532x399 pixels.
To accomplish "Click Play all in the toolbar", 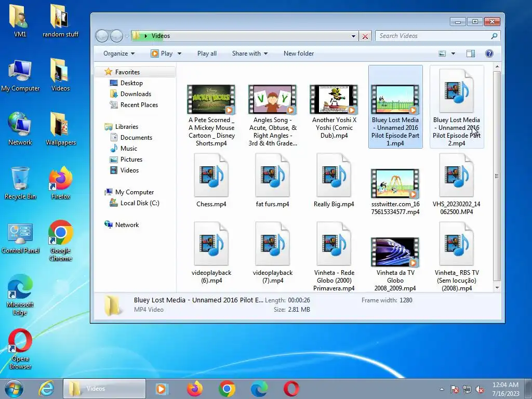I will [x=207, y=54].
